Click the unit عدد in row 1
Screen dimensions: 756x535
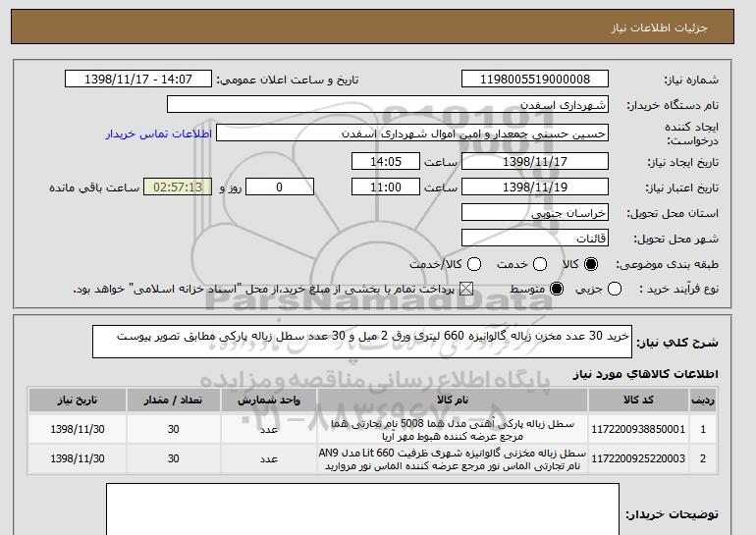pyautogui.click(x=269, y=429)
